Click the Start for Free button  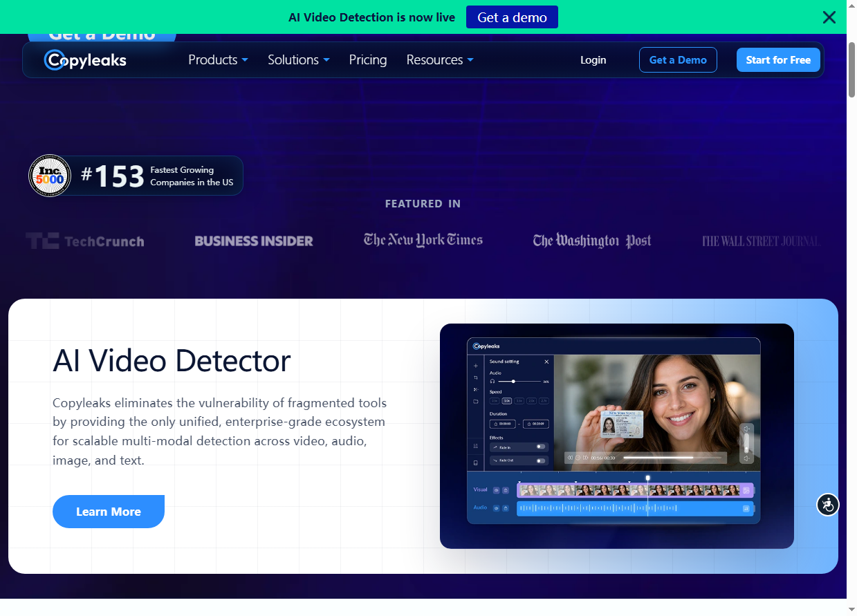[x=778, y=60]
